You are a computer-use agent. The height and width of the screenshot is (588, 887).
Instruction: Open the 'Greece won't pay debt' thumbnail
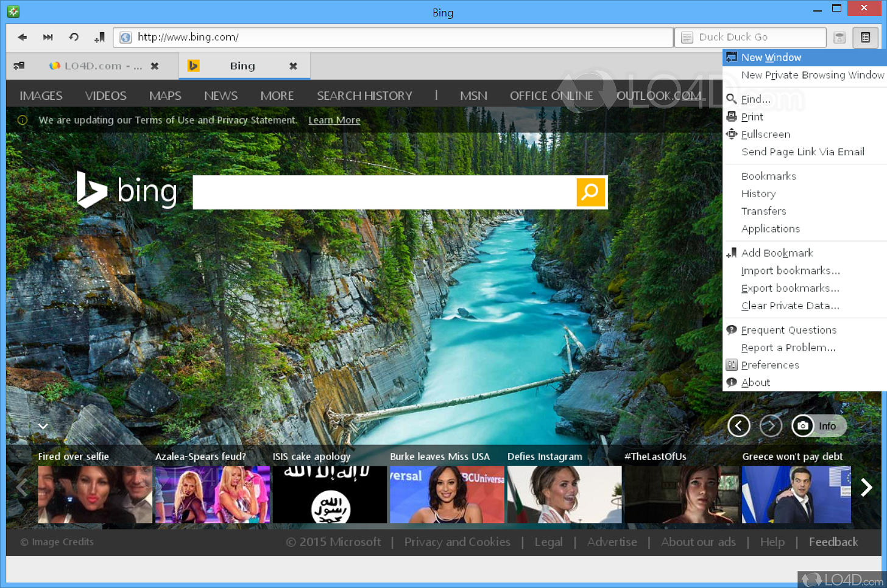[x=796, y=494]
